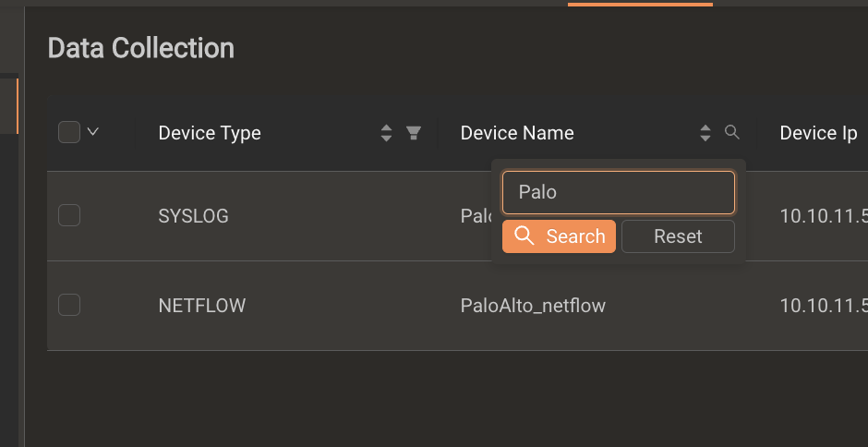868x447 pixels.
Task: Open the Device Type filter funnel icon
Action: (x=414, y=133)
